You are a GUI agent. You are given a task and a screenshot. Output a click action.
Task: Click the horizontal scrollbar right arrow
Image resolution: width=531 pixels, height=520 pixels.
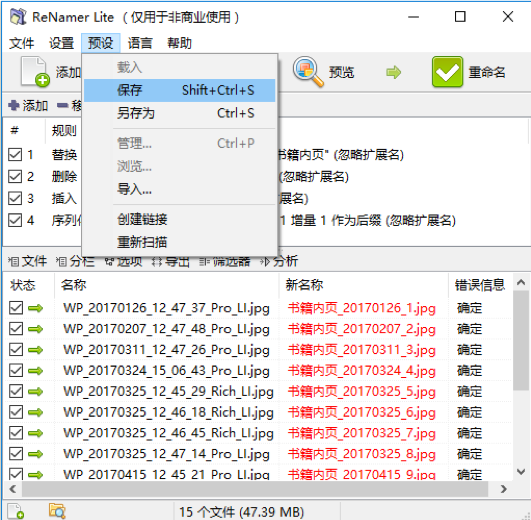tap(504, 489)
